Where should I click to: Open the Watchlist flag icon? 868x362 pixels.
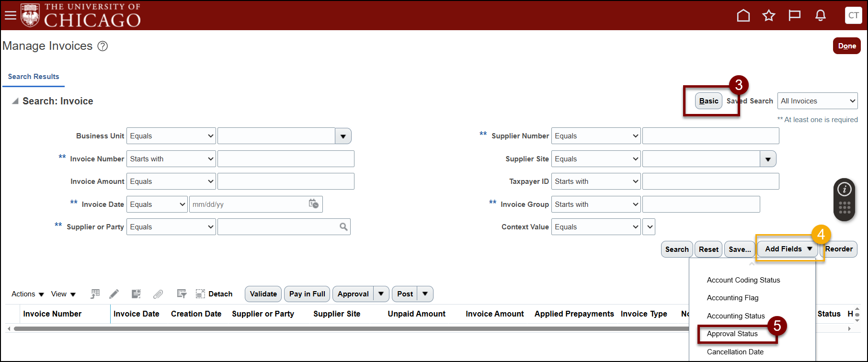click(x=795, y=16)
